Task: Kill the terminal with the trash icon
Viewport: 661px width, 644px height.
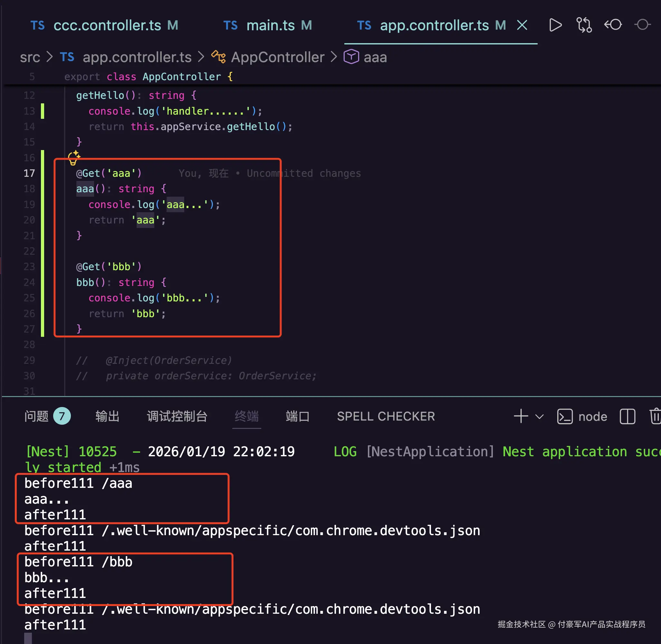Action: pyautogui.click(x=655, y=416)
